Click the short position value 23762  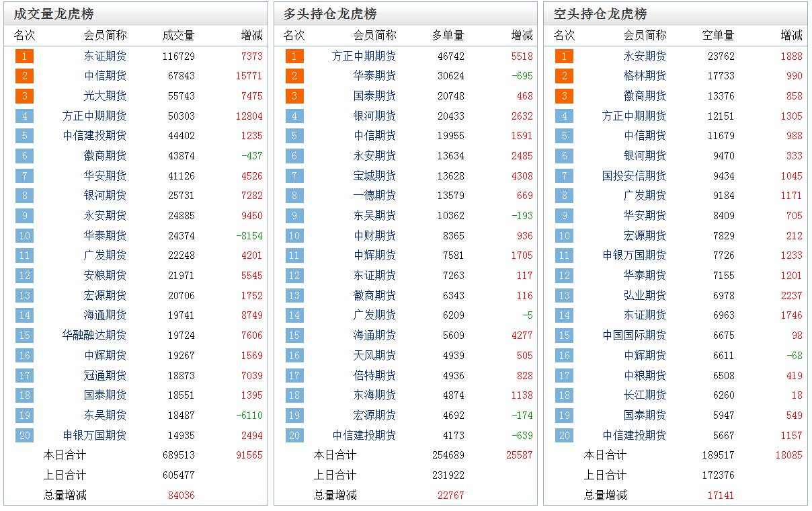(721, 56)
